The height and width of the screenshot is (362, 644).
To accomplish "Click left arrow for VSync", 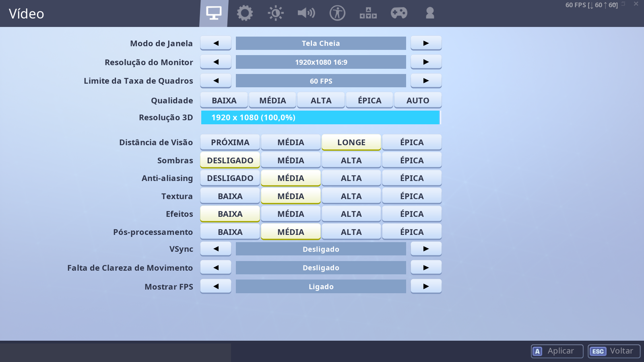I will 216,249.
